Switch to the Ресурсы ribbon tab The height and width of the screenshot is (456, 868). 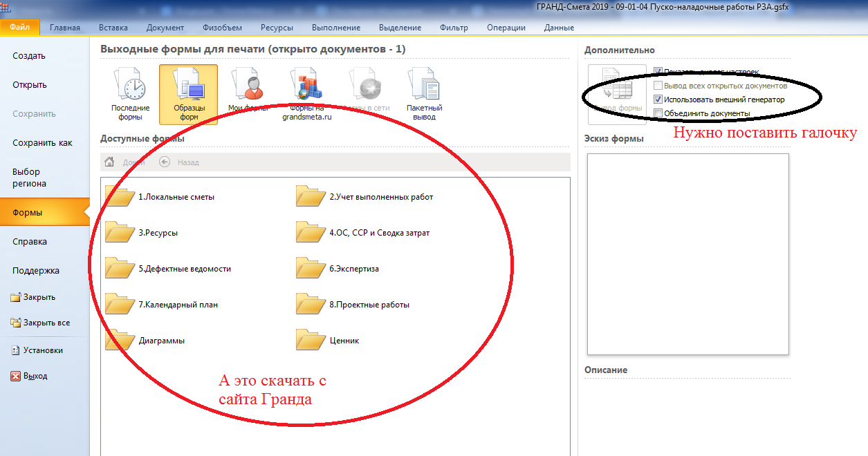(277, 28)
